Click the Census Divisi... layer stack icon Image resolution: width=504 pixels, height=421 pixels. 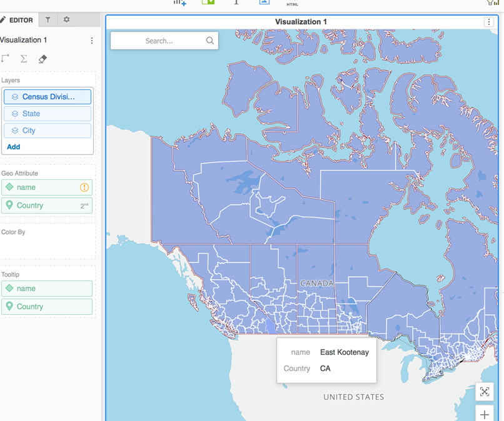[x=15, y=97]
